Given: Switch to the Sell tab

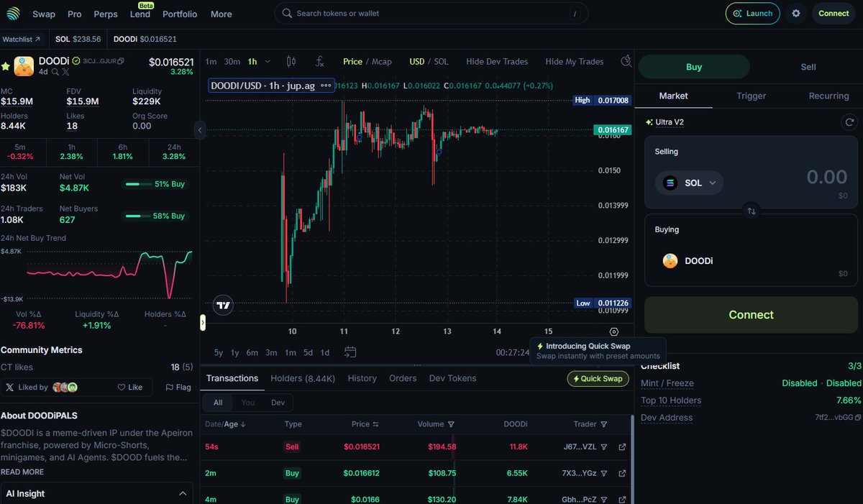Looking at the screenshot, I should coord(808,67).
